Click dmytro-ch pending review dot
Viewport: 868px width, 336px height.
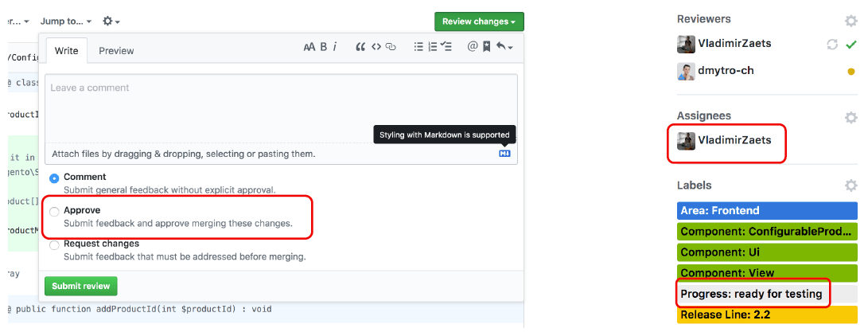(x=851, y=72)
